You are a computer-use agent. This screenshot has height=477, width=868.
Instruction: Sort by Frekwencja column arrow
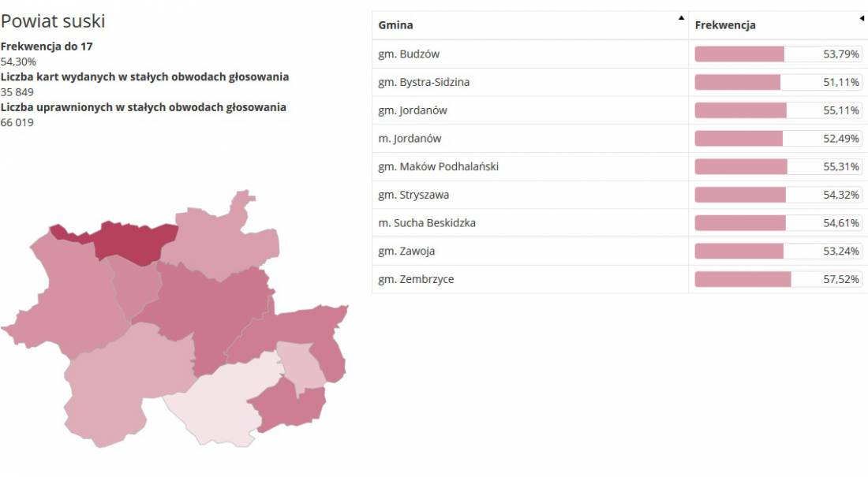coord(862,18)
